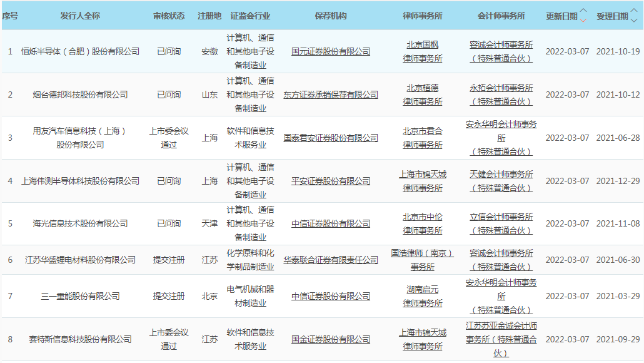Click 平安证券股份有限公司 sponsor link

click(x=331, y=181)
